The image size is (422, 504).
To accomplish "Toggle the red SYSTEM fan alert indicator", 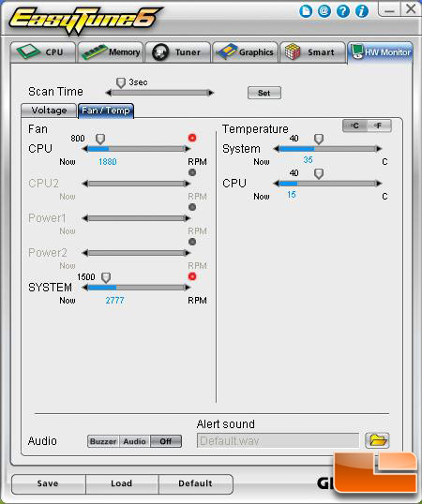I will click(192, 276).
